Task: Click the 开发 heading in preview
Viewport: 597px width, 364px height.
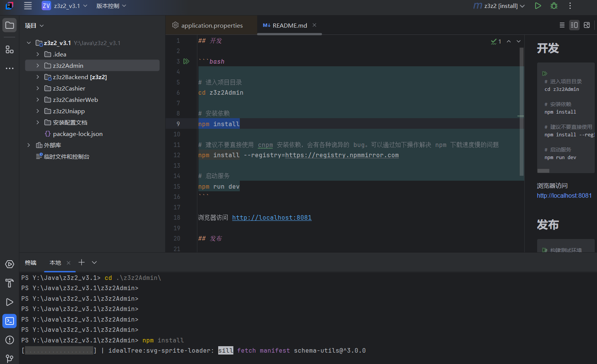Action: [x=548, y=48]
